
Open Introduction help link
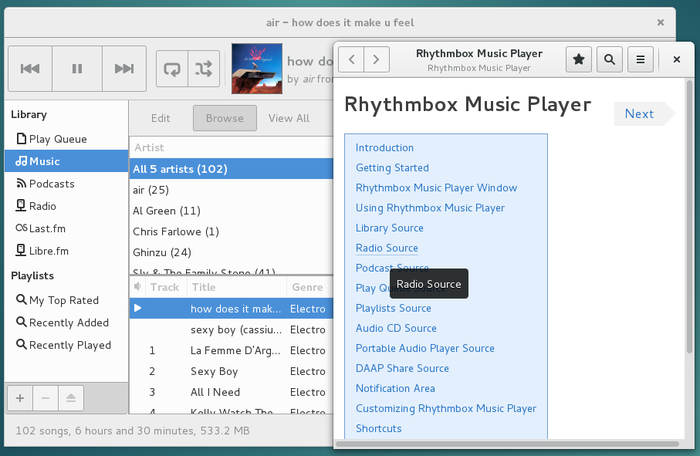tap(384, 148)
